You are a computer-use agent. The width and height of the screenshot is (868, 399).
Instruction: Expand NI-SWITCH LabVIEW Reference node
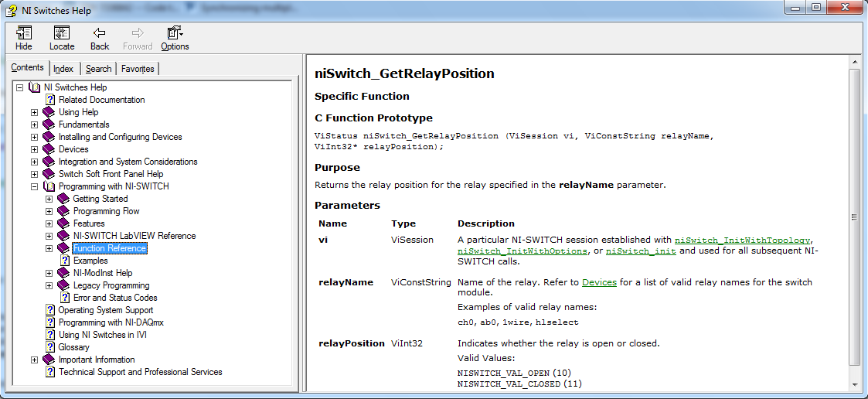49,236
